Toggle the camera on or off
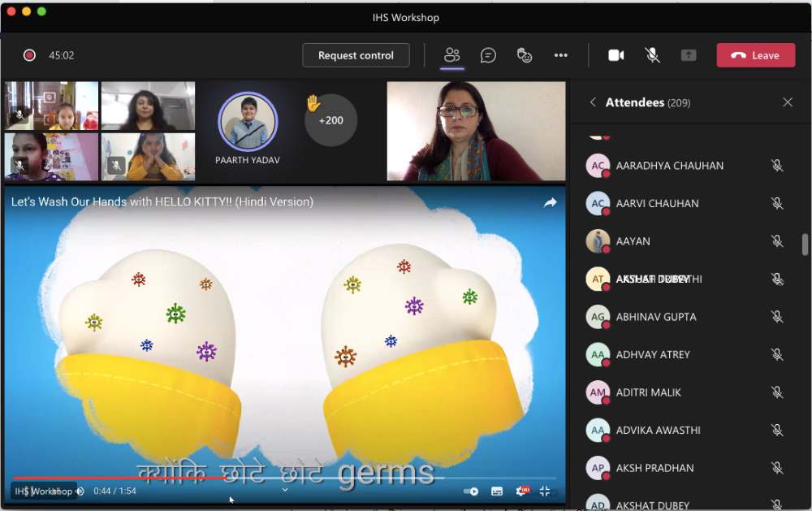 (x=615, y=55)
